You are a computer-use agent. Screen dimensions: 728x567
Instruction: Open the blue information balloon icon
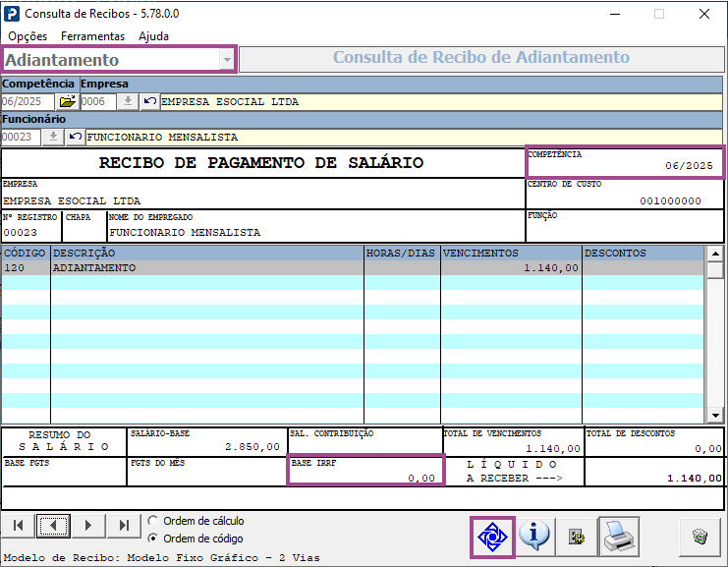[534, 537]
